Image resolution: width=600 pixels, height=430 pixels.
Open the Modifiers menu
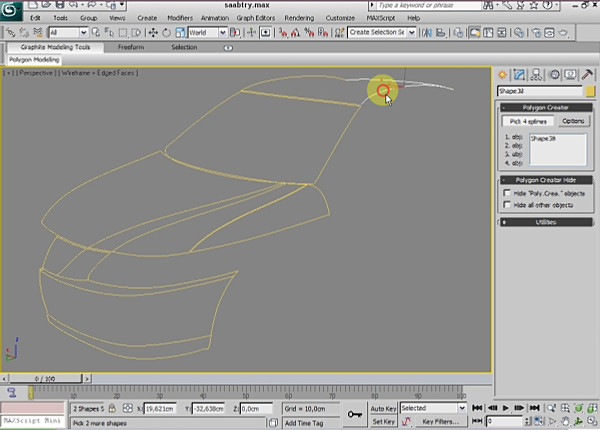[x=180, y=18]
